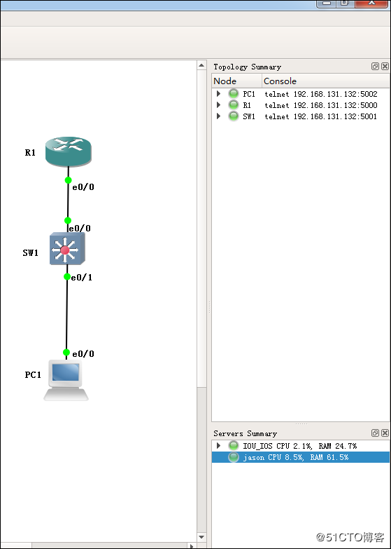
Task: Expand the R1 node entry
Action: (x=218, y=105)
